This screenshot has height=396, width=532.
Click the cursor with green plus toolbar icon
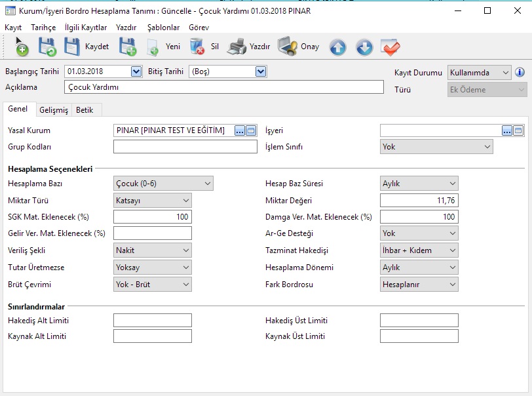22,47
